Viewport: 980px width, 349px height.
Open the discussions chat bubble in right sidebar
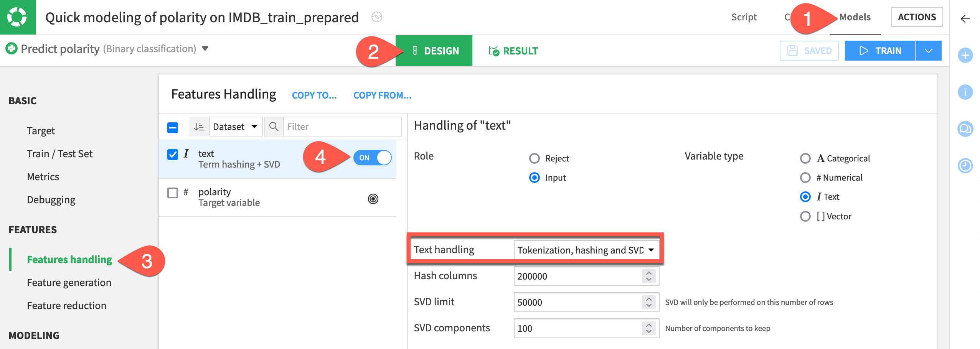[x=965, y=129]
